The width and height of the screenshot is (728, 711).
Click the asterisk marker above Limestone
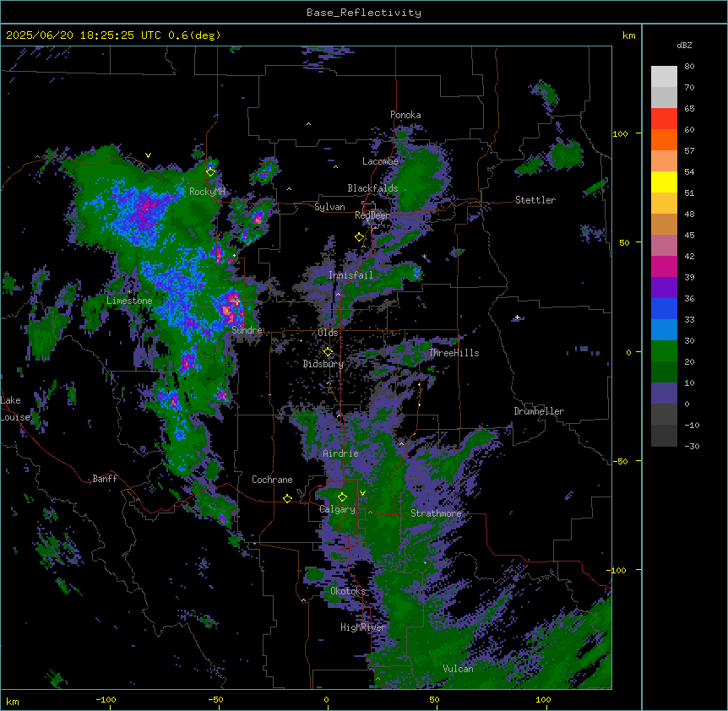(x=129, y=292)
